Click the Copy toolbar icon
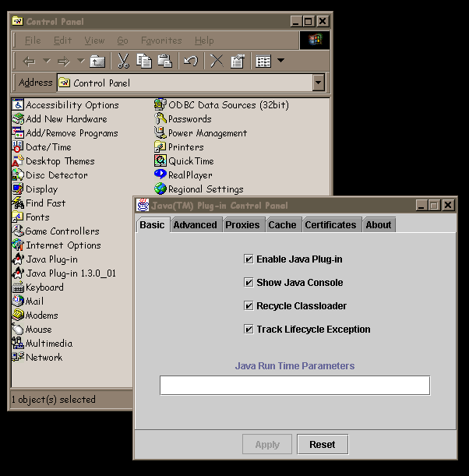 144,61
